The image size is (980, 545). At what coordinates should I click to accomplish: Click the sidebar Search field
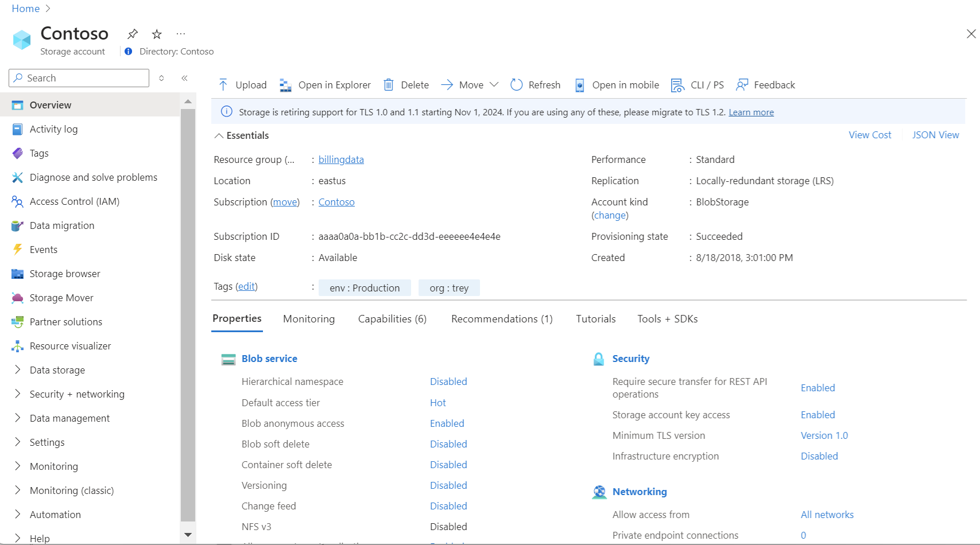tap(79, 78)
